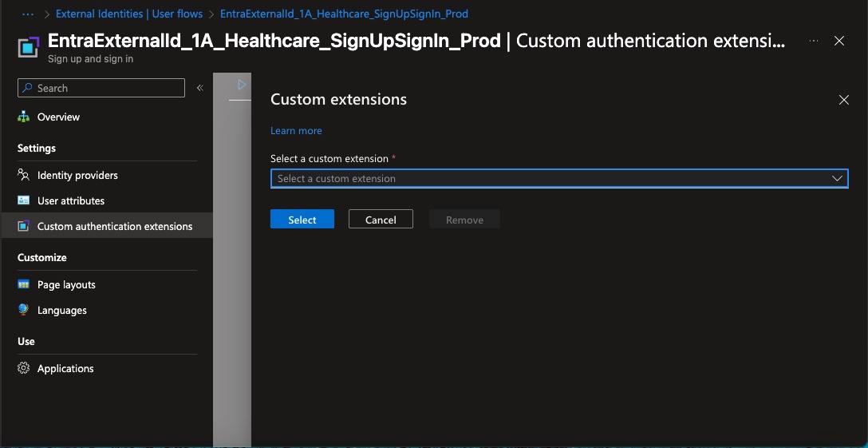Close the Custom extensions panel
Screen dimensions: 868x448
click(x=843, y=100)
